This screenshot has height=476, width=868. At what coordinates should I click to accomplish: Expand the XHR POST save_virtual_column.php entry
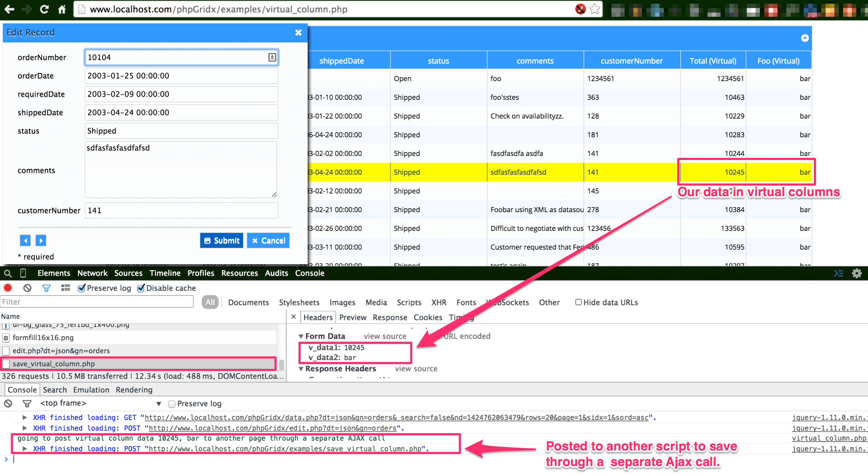(24, 449)
